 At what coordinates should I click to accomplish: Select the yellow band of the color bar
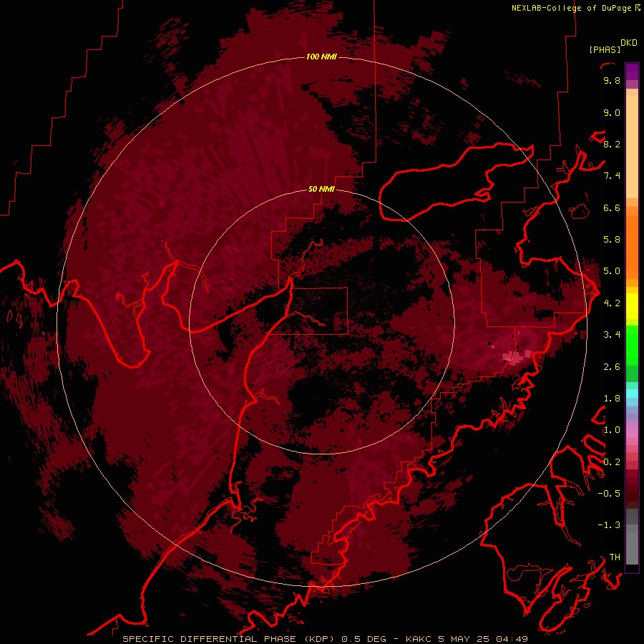click(632, 306)
